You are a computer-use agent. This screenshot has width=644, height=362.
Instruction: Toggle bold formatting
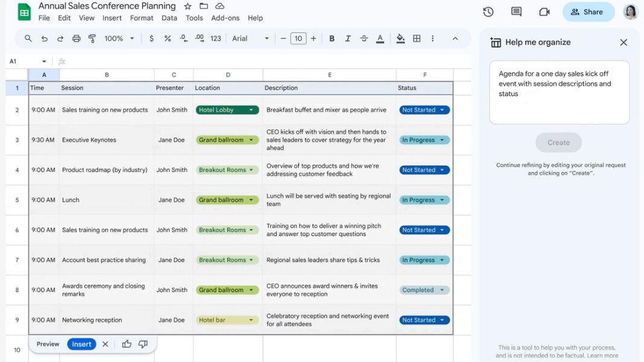[331, 39]
